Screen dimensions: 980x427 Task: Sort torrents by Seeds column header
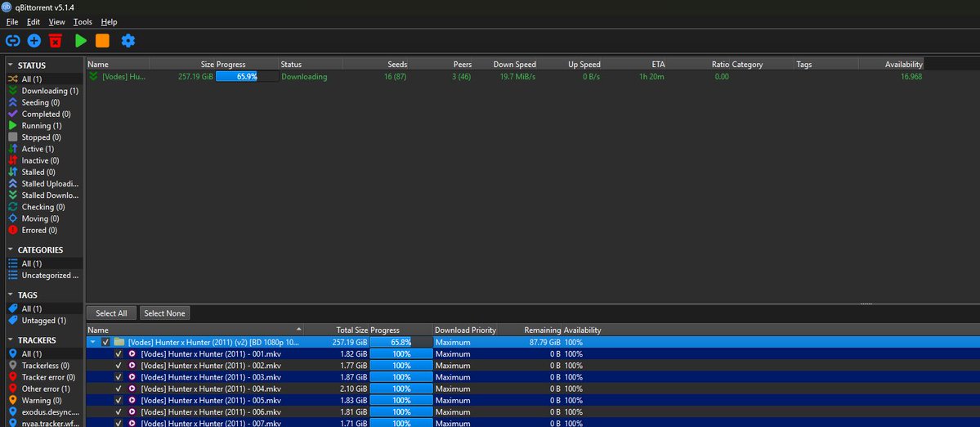[x=377, y=65]
